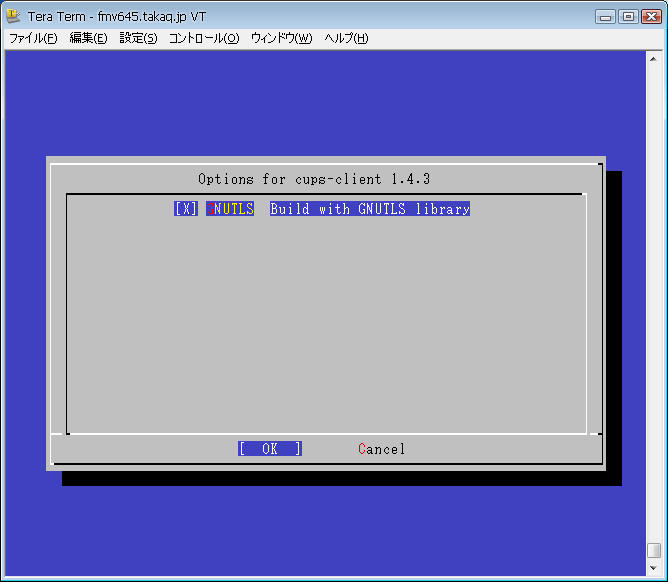
Task: Click 'Options for cups-client 1.4.3' title
Action: (x=314, y=179)
